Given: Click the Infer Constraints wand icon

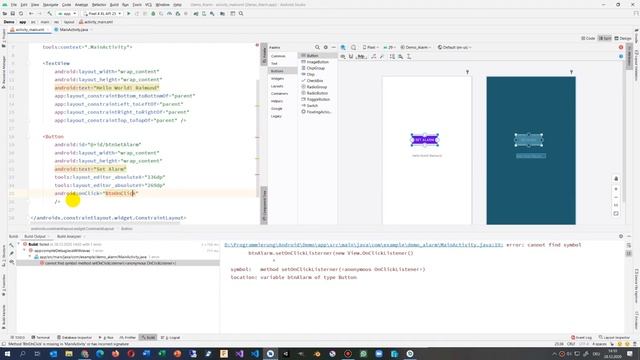Looking at the screenshot, I should (x=382, y=57).
